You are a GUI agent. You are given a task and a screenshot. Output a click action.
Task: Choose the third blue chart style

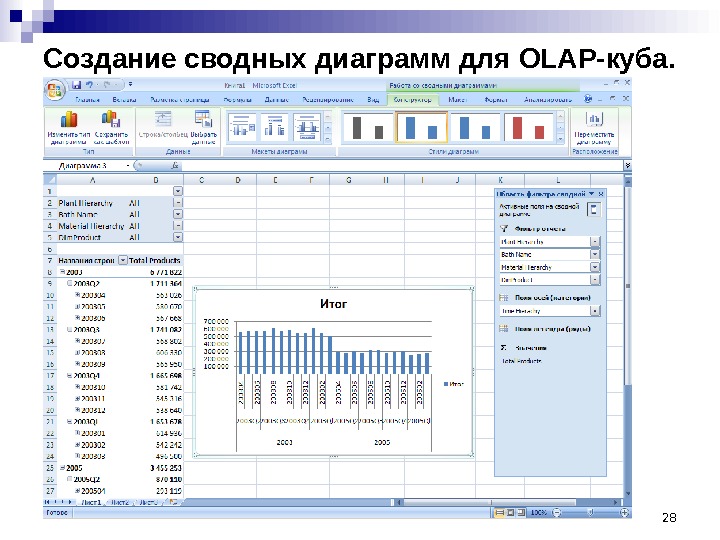475,127
